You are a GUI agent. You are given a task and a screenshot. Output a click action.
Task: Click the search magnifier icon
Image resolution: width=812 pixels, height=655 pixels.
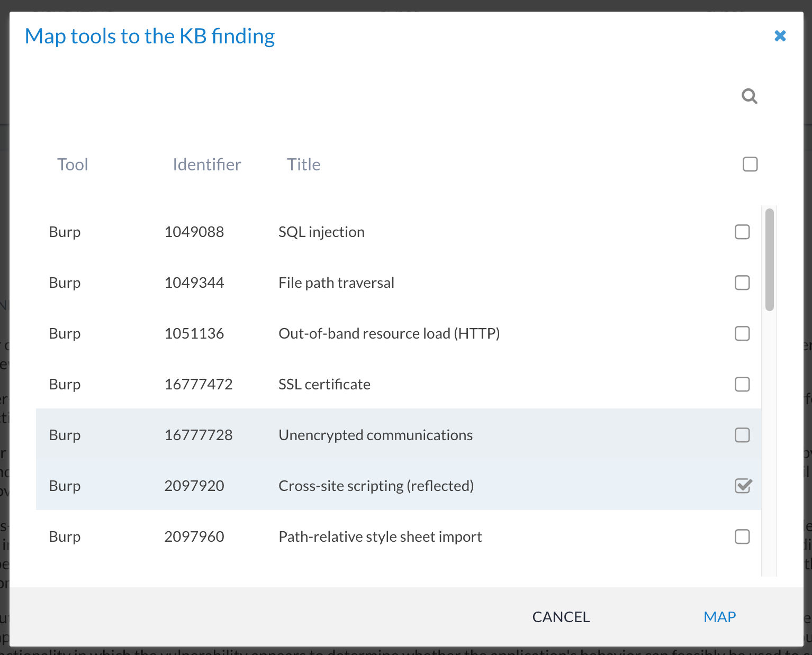click(x=749, y=96)
